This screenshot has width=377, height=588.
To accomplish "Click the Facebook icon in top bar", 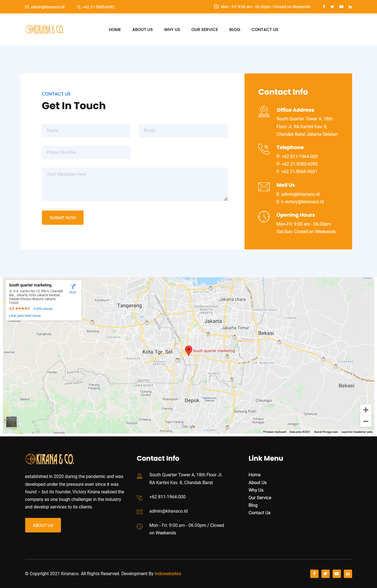I will 324,7.
